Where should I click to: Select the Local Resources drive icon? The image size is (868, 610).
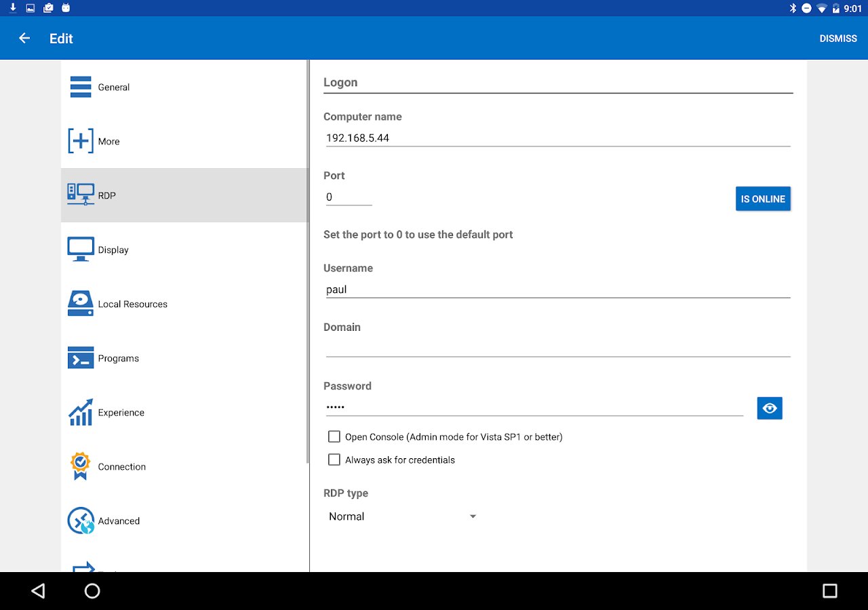pos(81,304)
